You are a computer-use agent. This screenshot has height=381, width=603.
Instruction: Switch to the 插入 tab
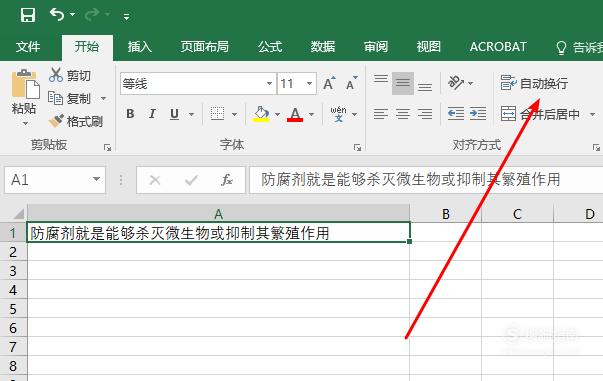point(140,47)
